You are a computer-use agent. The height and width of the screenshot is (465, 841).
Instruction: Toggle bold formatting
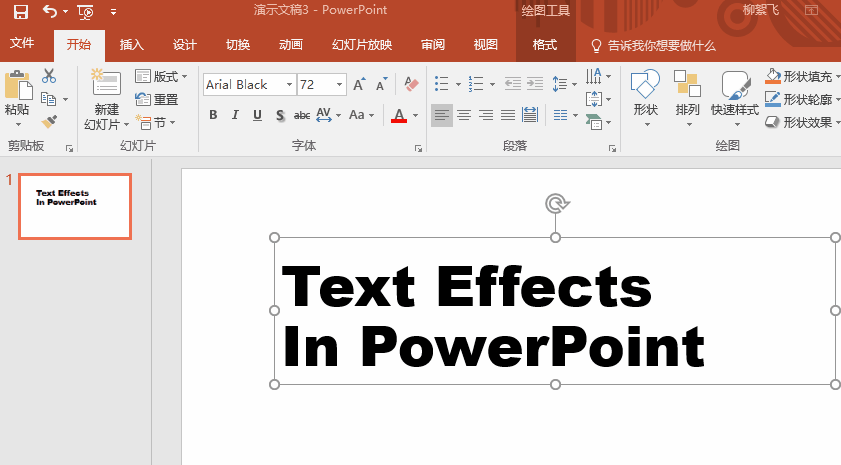(x=213, y=115)
